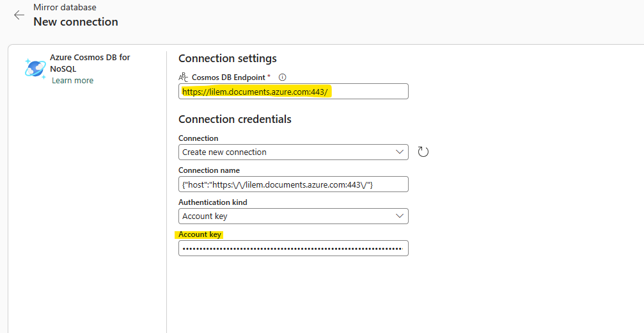This screenshot has height=333, width=644.
Task: Click the "Connection name" field label
Action: (209, 170)
